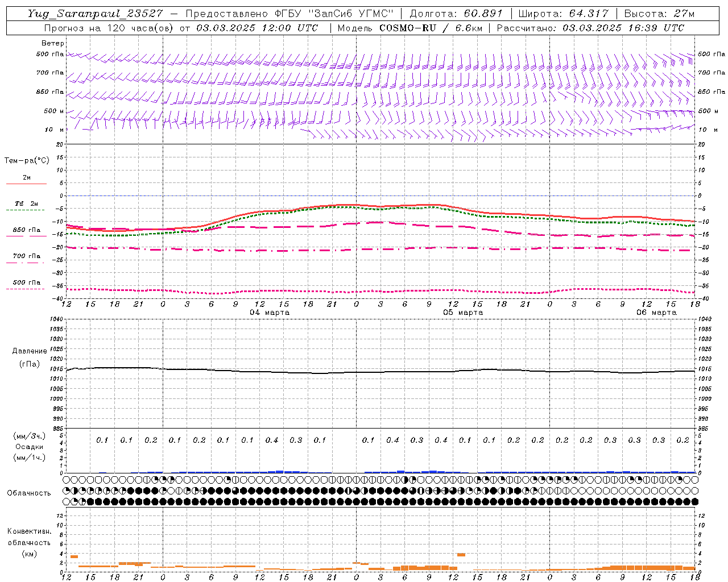Viewport: 728px width, 582px height.
Task: Click Рассчитано: 03.03.2025 16:39 UTC timestamp
Action: [590, 28]
